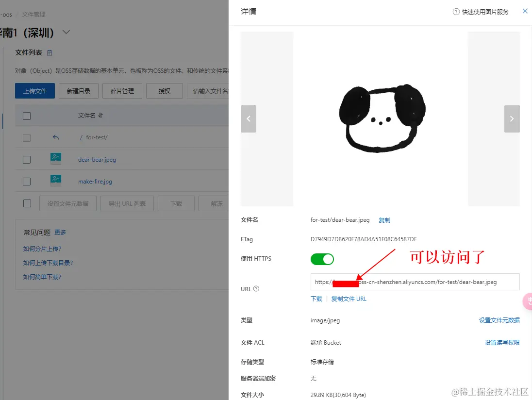This screenshot has height=400, width=532.
Task: Close the 详情 panel with the X
Action: click(525, 11)
